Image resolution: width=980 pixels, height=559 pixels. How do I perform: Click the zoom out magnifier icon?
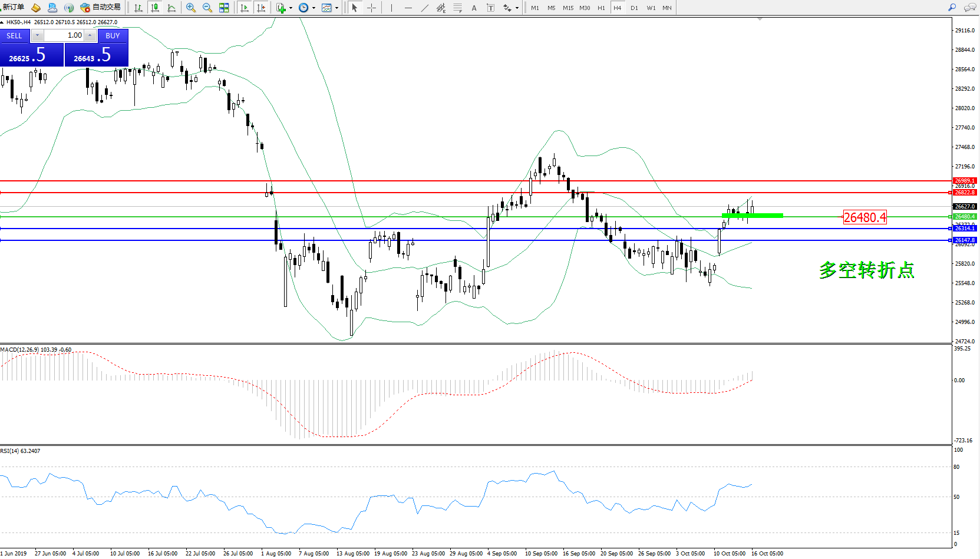(x=207, y=8)
